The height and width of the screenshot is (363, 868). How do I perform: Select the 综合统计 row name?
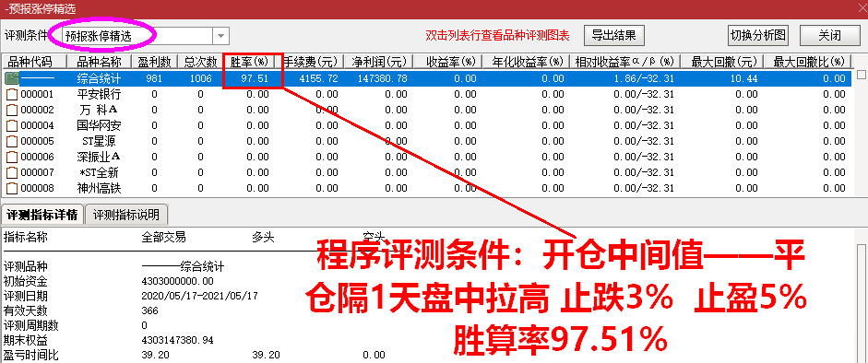click(99, 78)
